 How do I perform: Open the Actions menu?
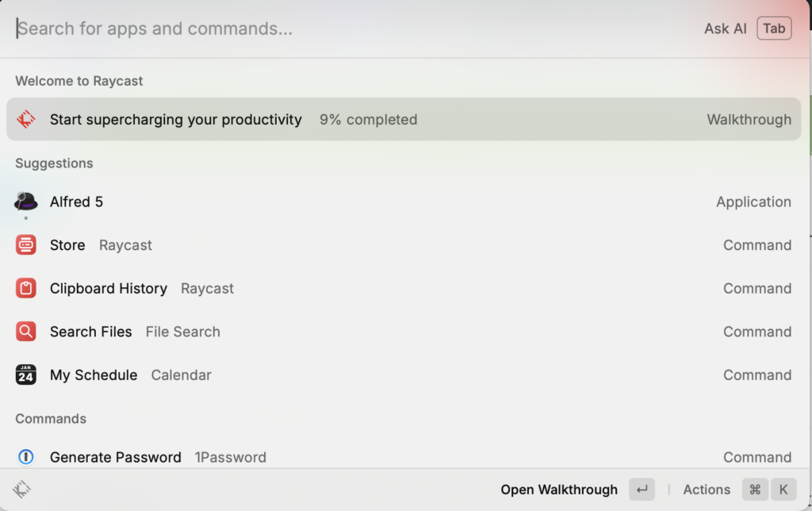tap(707, 490)
